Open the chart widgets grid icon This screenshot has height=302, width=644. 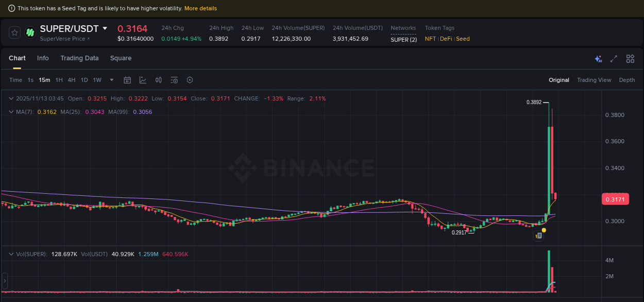(x=630, y=59)
